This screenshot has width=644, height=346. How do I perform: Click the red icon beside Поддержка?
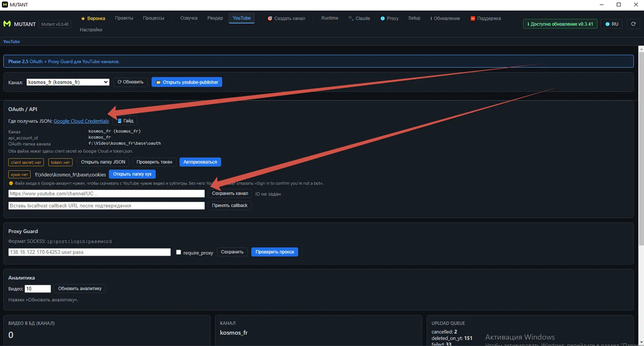(473, 19)
